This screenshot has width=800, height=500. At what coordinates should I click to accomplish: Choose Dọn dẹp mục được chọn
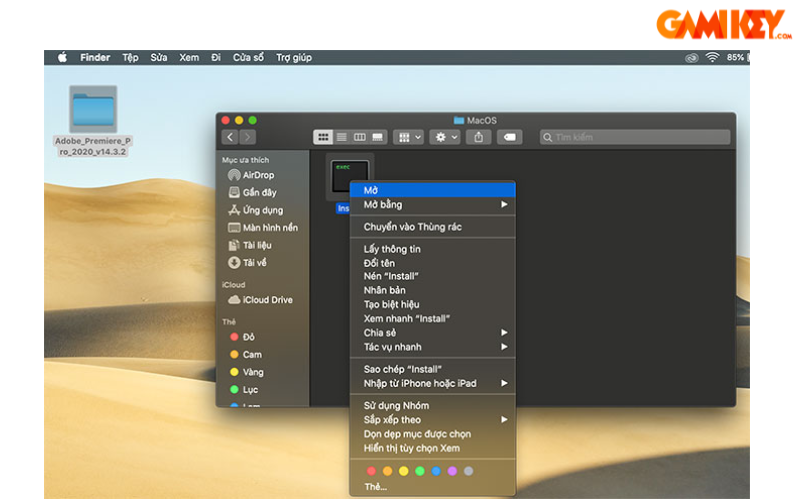(433, 434)
